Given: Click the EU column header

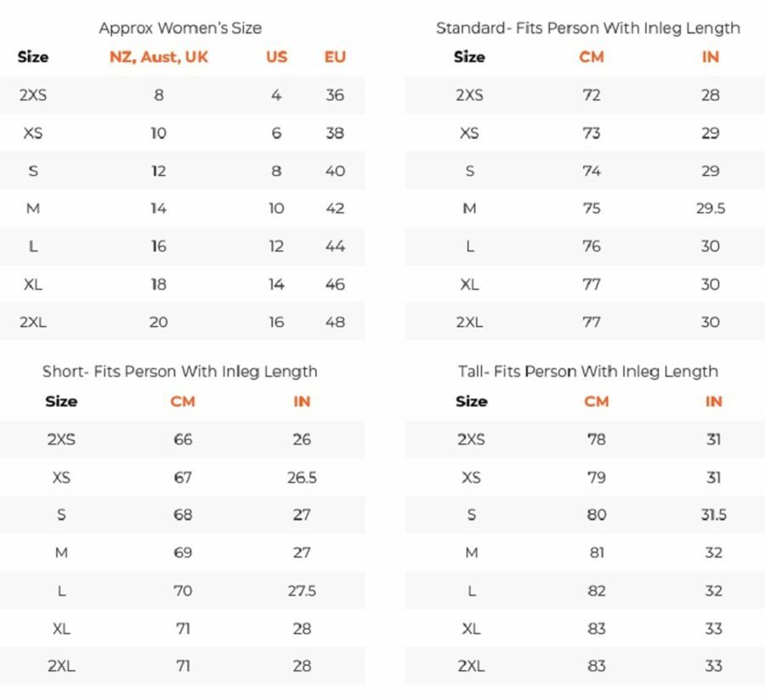Looking at the screenshot, I should coord(335,58).
